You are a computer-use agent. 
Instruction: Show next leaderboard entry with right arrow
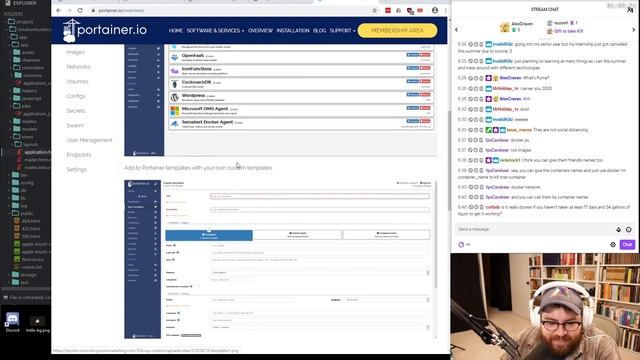click(x=633, y=29)
